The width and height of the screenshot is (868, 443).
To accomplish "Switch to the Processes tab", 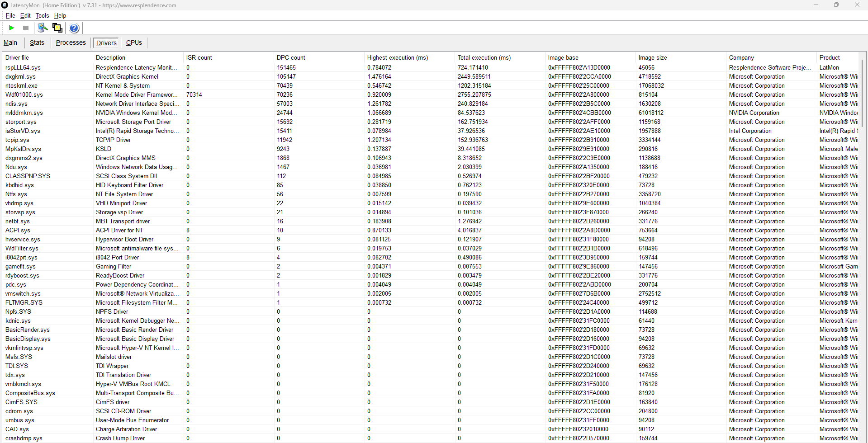I will click(x=71, y=42).
